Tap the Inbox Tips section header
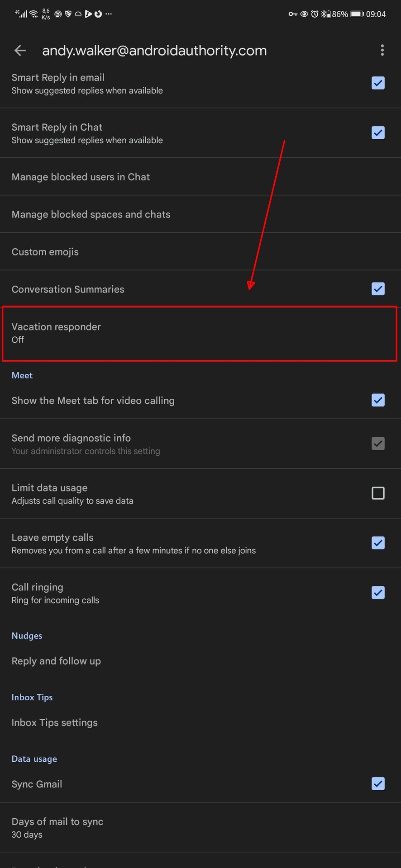This screenshot has height=868, width=401. 32,697
